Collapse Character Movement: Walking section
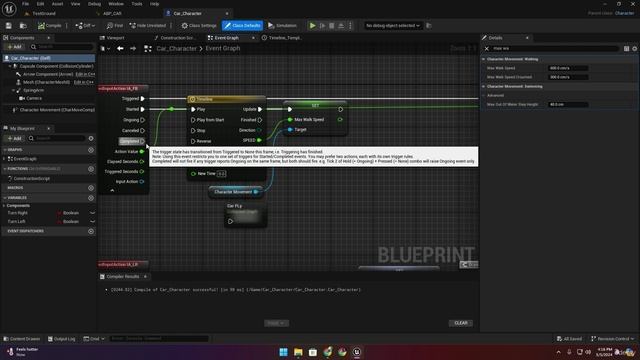Screen dimensions: 640x360 484,59
